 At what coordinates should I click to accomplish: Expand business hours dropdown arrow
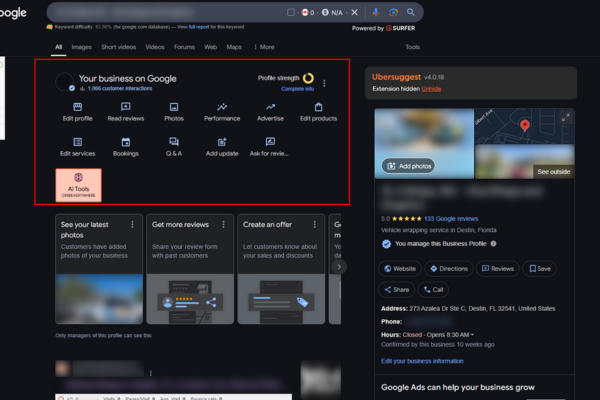[x=473, y=335]
